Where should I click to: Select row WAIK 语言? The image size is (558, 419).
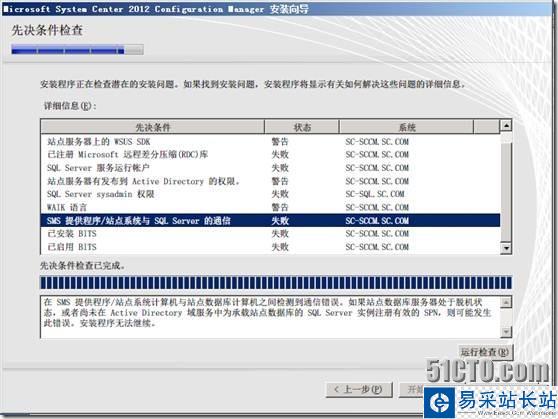click(270, 207)
